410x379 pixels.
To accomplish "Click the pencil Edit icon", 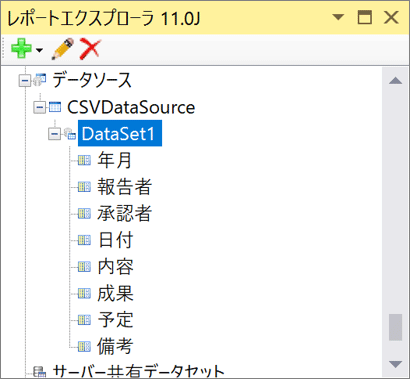I will (x=62, y=49).
